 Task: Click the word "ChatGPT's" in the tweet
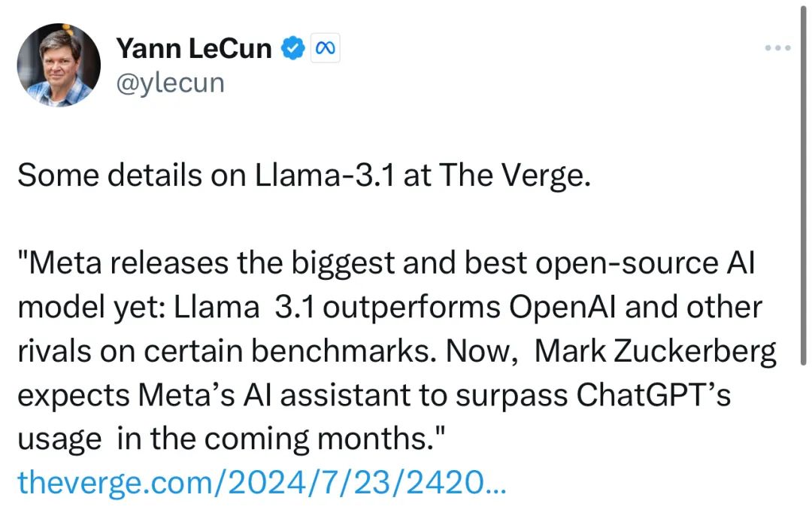click(653, 396)
